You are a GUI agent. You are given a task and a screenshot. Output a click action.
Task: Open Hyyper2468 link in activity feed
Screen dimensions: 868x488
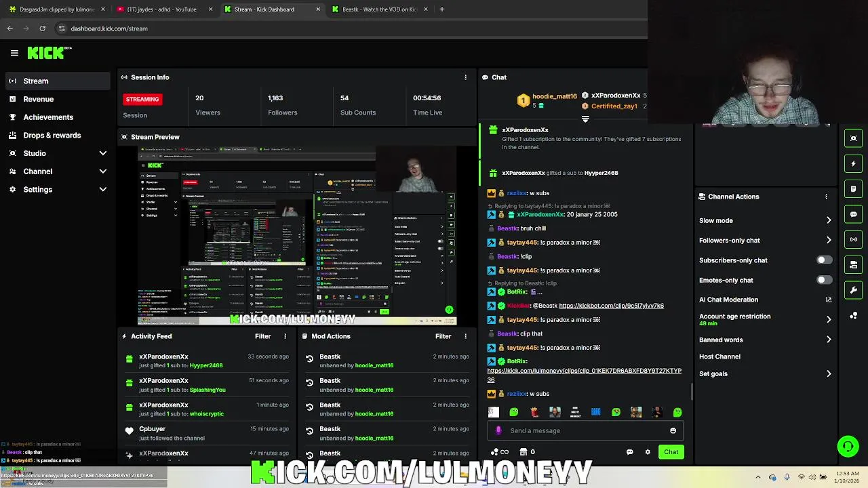(x=206, y=365)
